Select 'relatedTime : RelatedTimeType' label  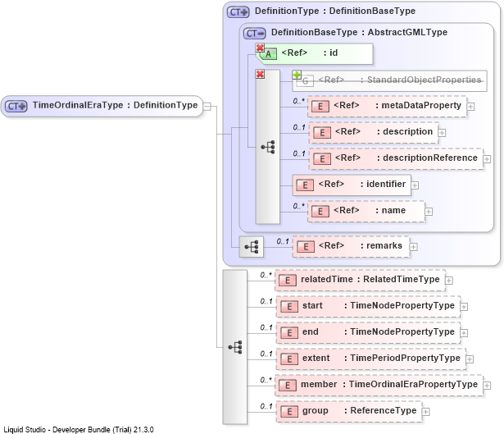tap(370, 279)
